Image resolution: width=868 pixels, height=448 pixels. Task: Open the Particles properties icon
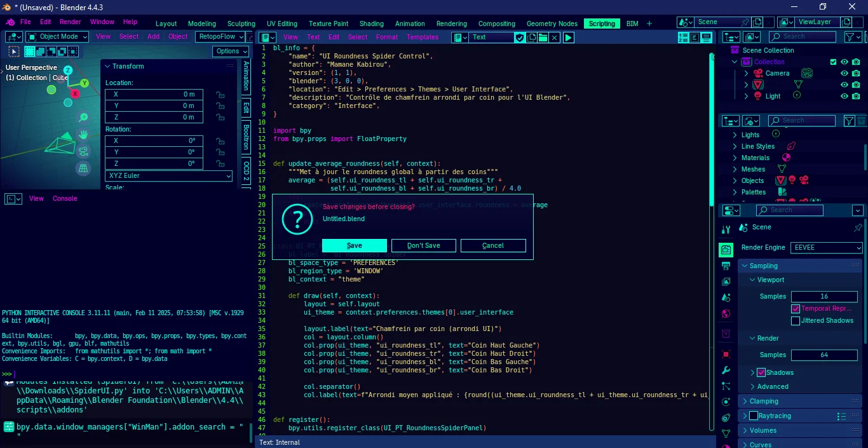(726, 386)
